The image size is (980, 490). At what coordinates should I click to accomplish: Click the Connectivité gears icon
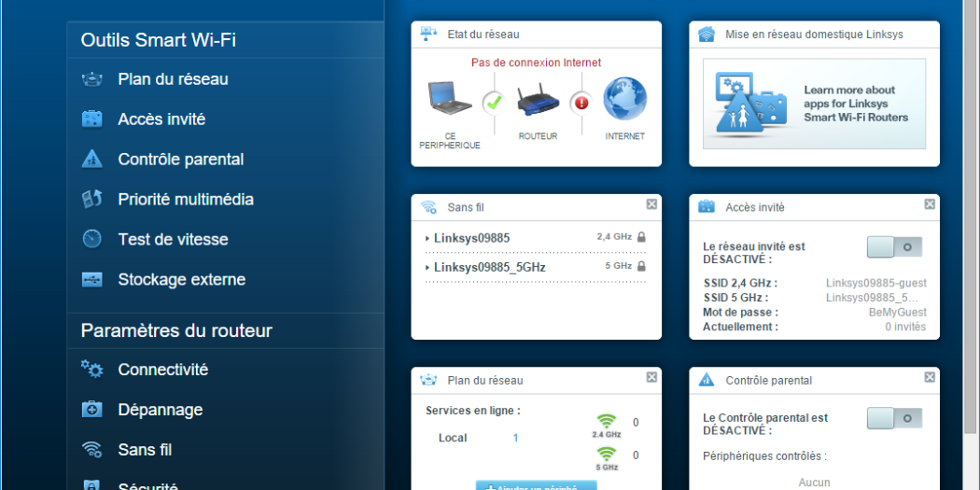pyautogui.click(x=91, y=370)
